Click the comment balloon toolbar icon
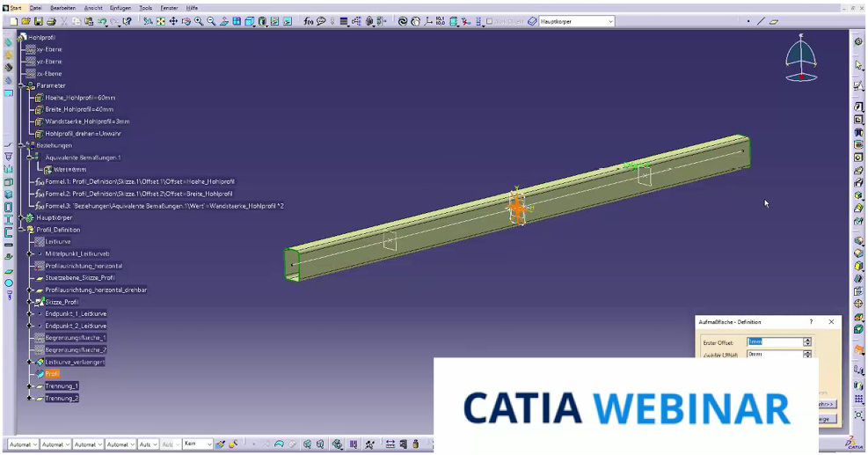Image resolution: width=868 pixels, height=455 pixels. point(321,22)
